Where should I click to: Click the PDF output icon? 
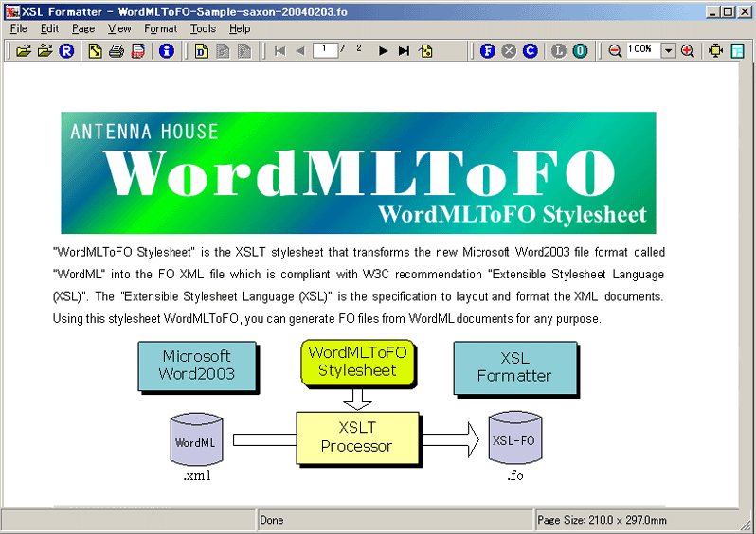(x=138, y=50)
